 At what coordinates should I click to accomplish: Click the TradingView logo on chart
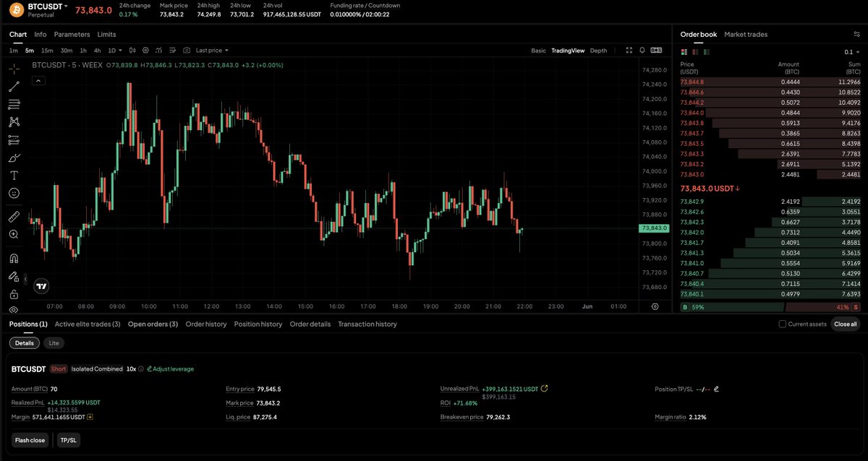[43, 286]
